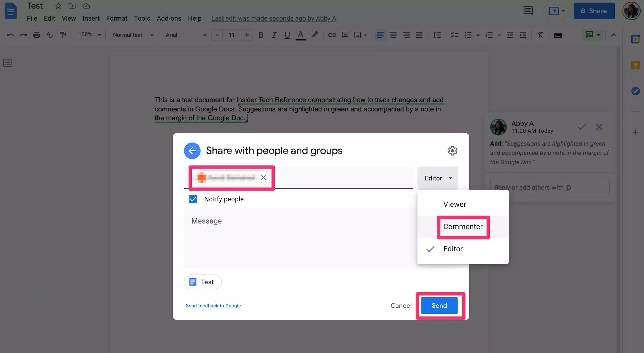Click the move to folder icon
644x353 pixels.
[72, 6]
